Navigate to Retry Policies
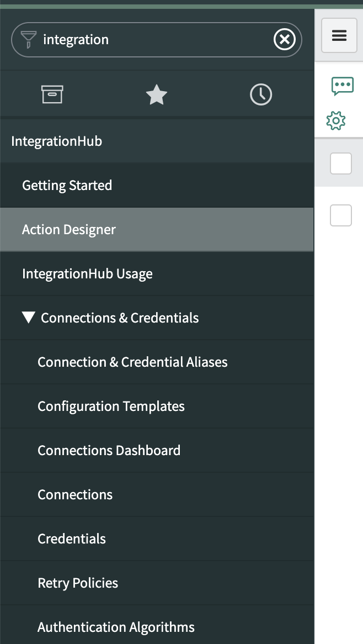This screenshot has height=644, width=363. (x=78, y=583)
